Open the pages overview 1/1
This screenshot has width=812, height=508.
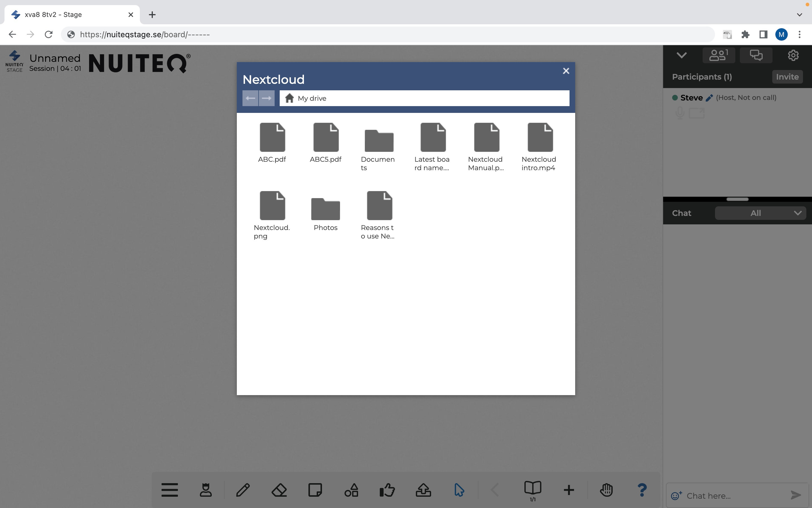[x=533, y=491]
